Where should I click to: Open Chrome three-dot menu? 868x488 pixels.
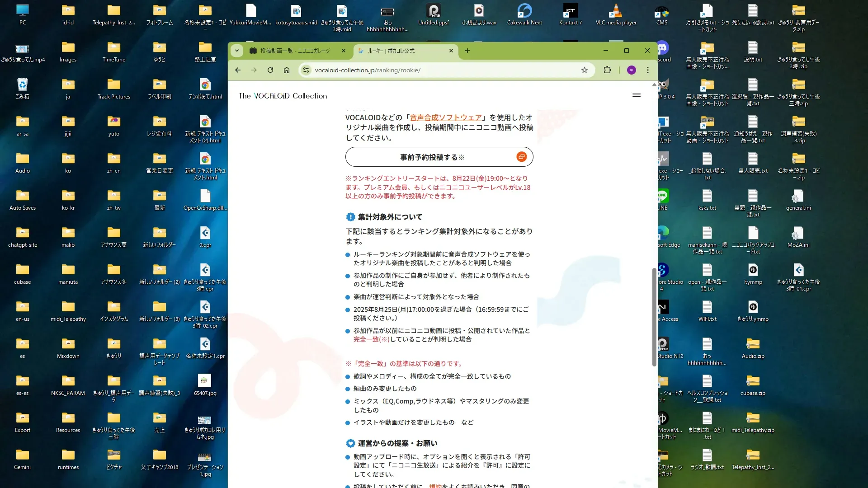click(647, 70)
